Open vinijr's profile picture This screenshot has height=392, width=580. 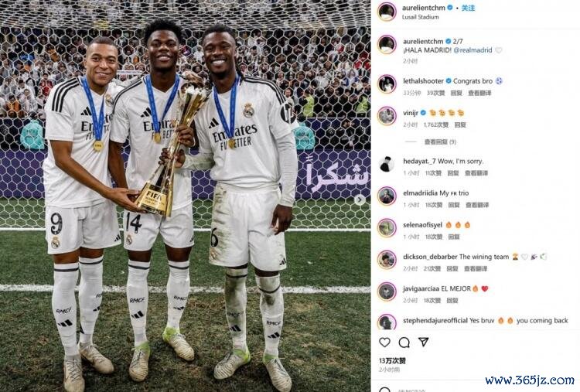click(x=387, y=116)
